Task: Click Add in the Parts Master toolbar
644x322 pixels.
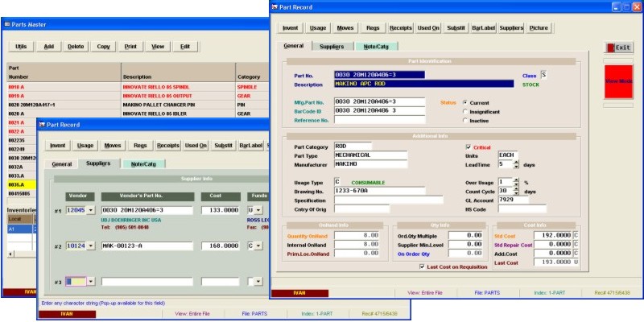Action: 49,47
